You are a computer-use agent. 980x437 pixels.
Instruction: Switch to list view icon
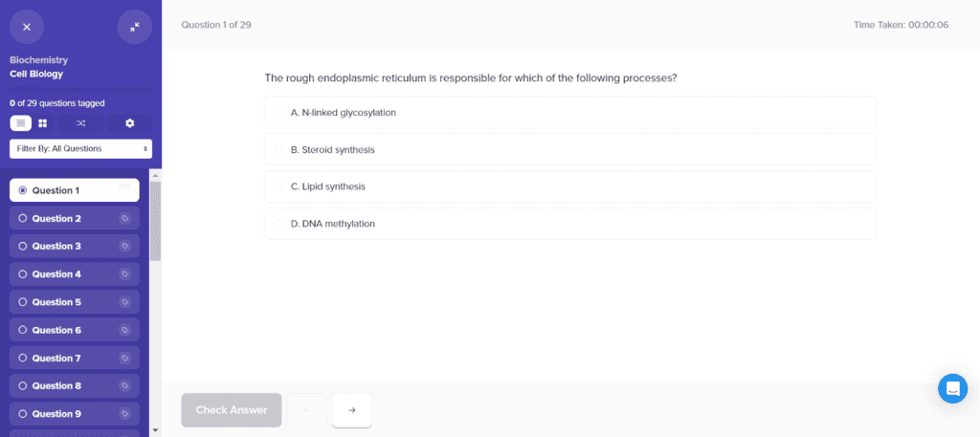point(21,123)
